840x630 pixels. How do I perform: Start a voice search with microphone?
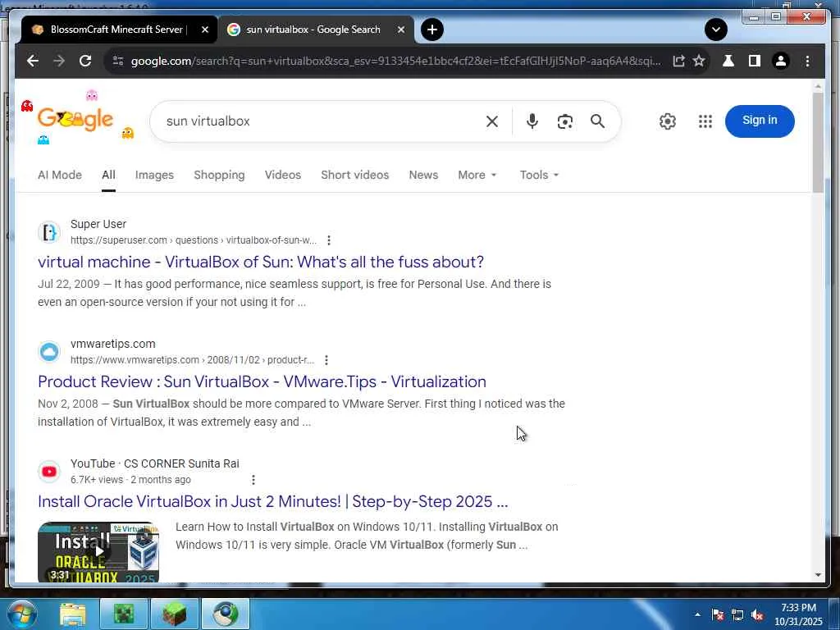[x=532, y=121]
